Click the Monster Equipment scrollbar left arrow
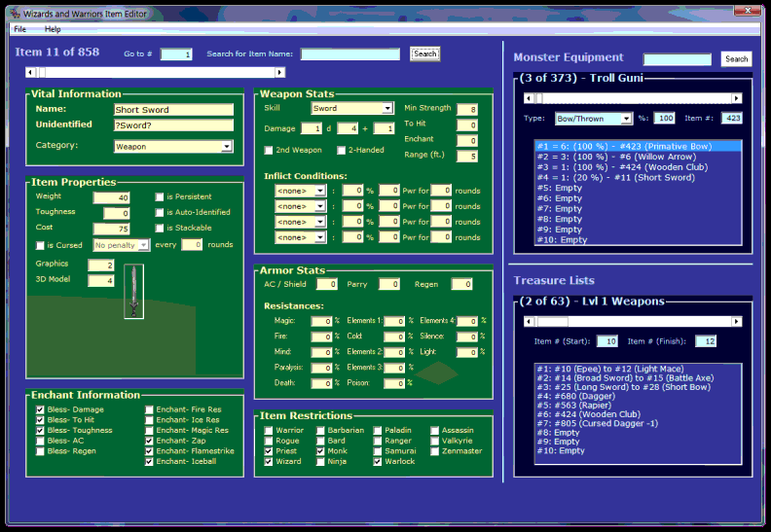This screenshot has width=771, height=532. (x=529, y=98)
